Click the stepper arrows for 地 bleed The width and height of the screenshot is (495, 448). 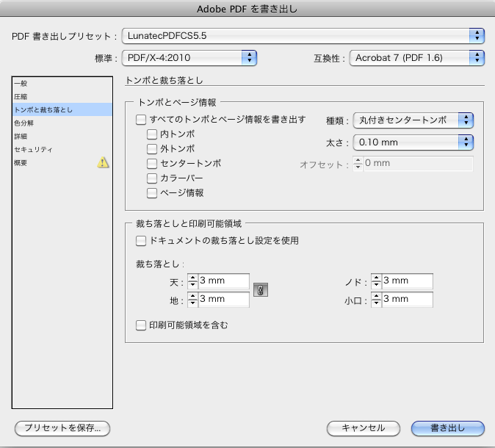pos(192,300)
